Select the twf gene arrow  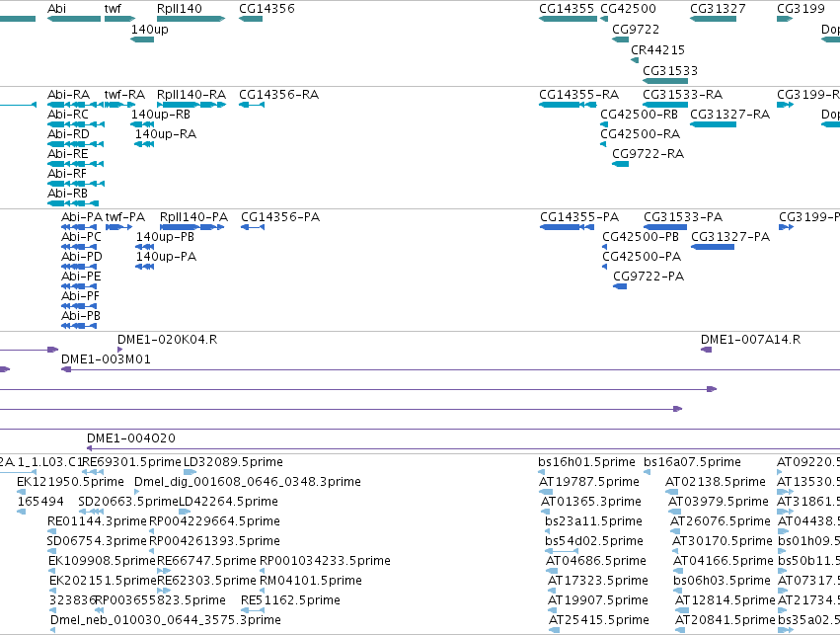coord(120,19)
